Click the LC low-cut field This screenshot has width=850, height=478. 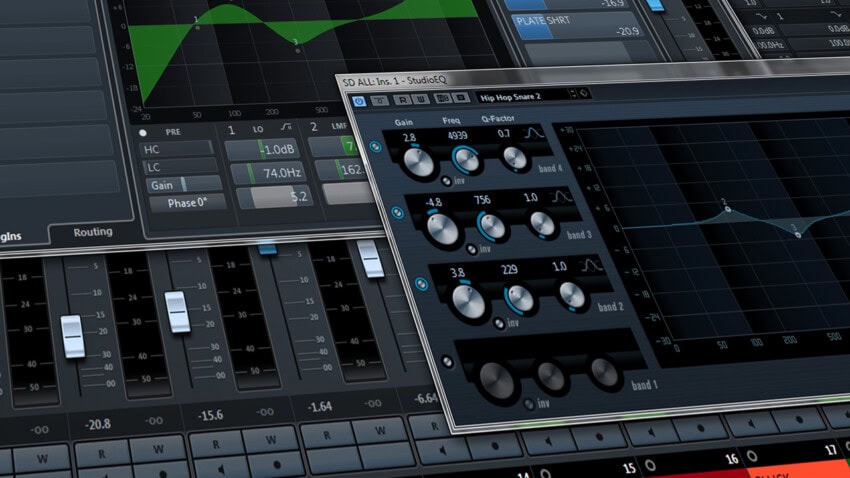click(179, 166)
